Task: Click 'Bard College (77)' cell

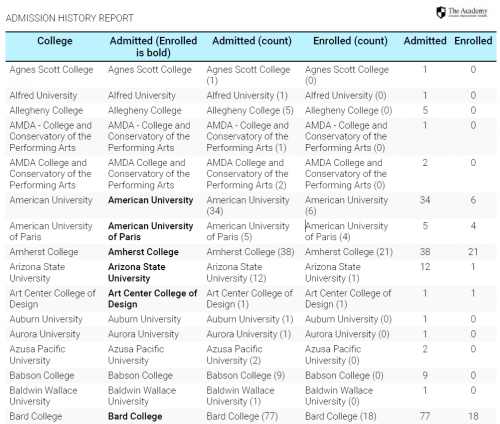Action: tap(242, 416)
